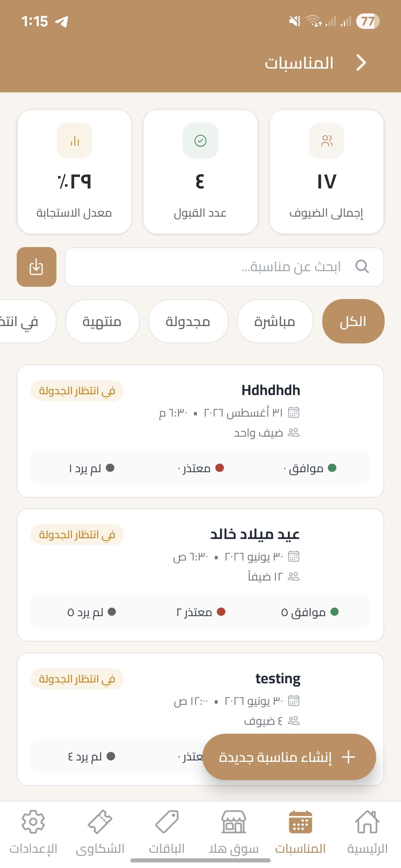Select the الكل filter chip

[353, 321]
